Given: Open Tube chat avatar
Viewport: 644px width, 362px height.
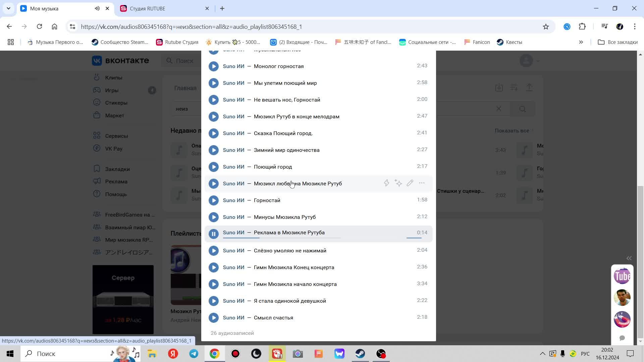Looking at the screenshot, I should [622, 276].
